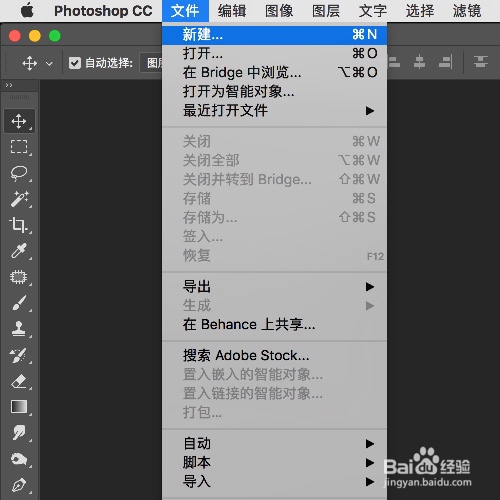The width and height of the screenshot is (500, 500).
Task: Choose 打开... menu item
Action: pos(275,54)
